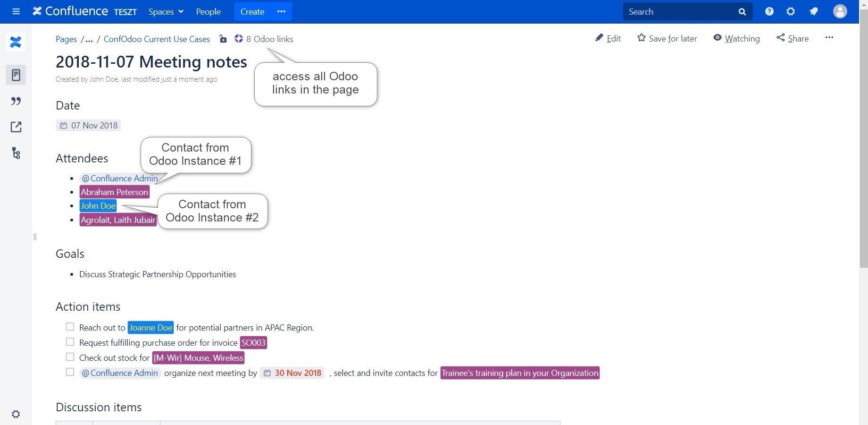Open Trainee's training plan link
This screenshot has height=425, width=868.
click(x=520, y=373)
